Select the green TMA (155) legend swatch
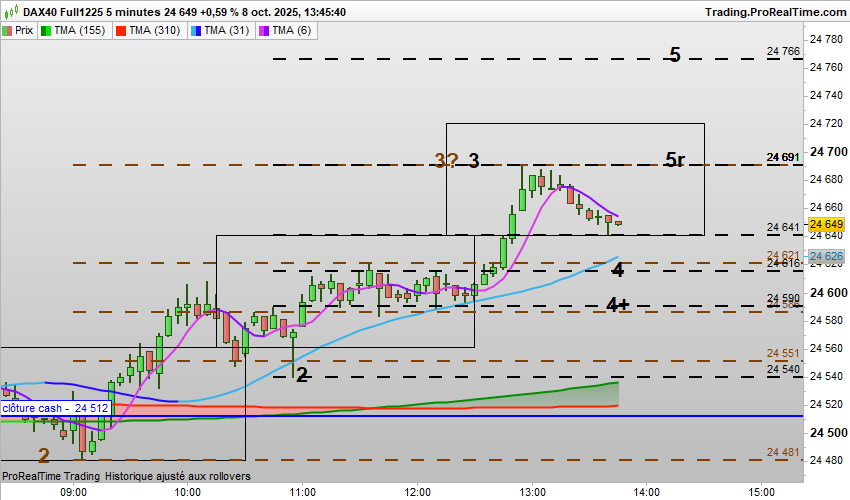The height and width of the screenshot is (500, 850). (x=46, y=31)
